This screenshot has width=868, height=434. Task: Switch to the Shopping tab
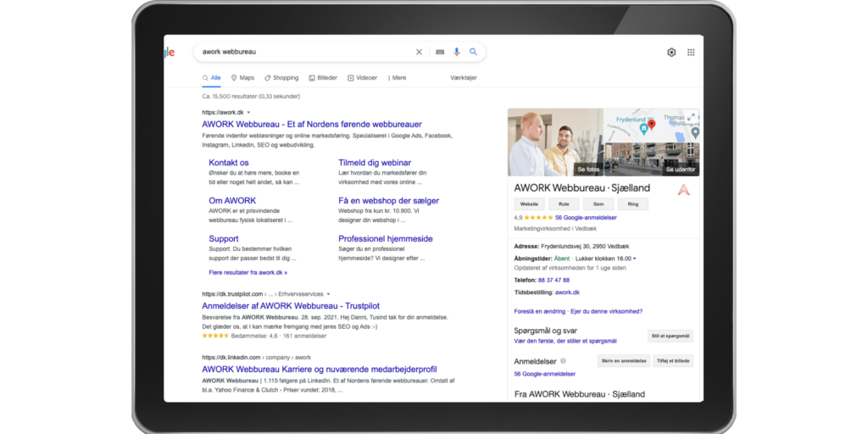click(x=281, y=78)
